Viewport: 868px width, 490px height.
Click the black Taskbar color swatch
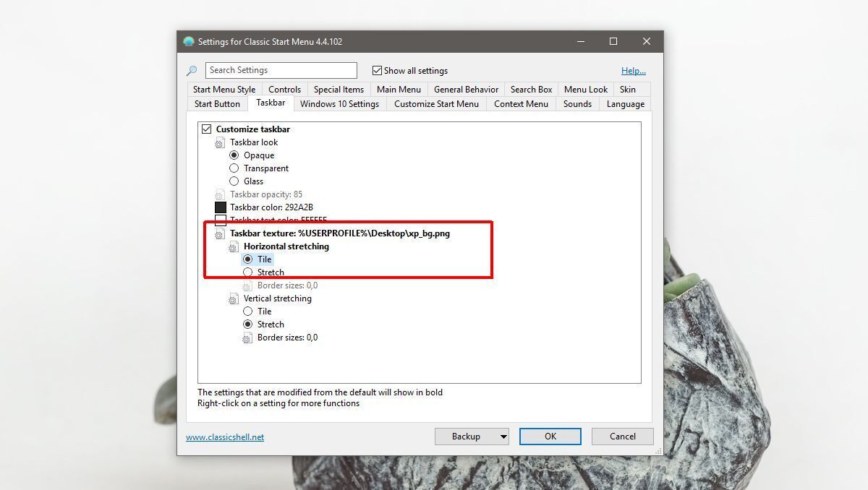coord(221,207)
